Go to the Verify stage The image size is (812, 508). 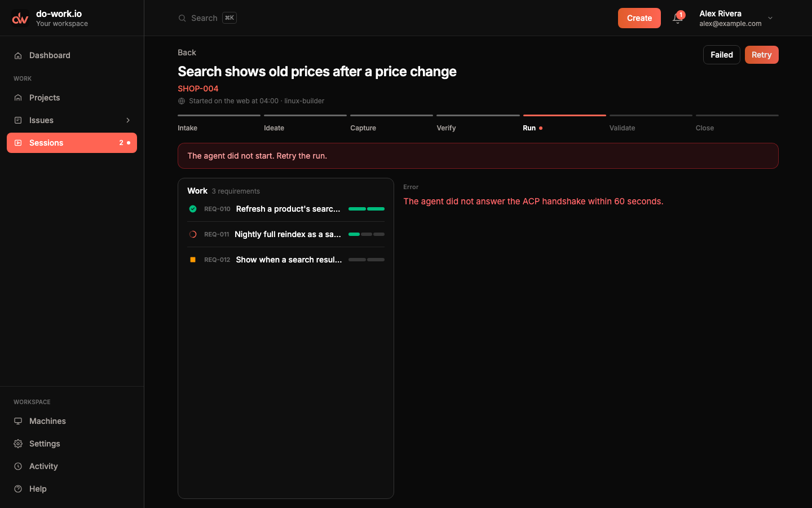478,124
